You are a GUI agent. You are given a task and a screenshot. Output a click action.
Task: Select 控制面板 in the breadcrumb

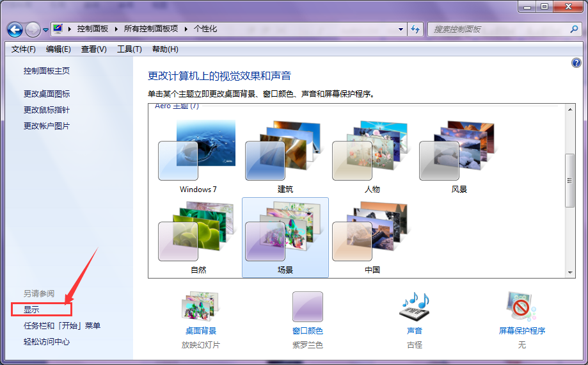tap(93, 29)
